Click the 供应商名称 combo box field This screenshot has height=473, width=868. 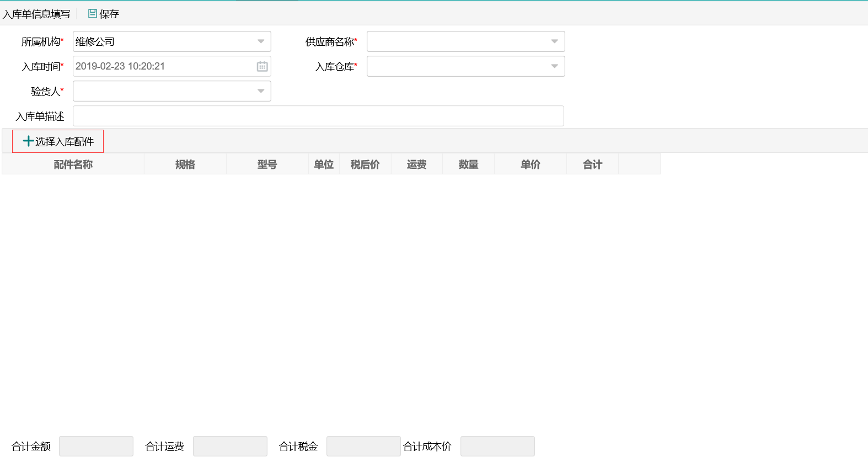click(466, 41)
